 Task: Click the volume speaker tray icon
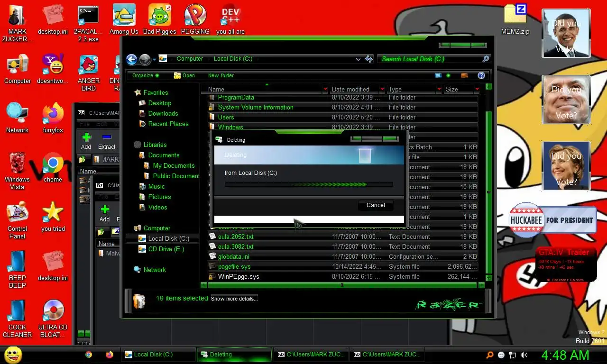(524, 355)
